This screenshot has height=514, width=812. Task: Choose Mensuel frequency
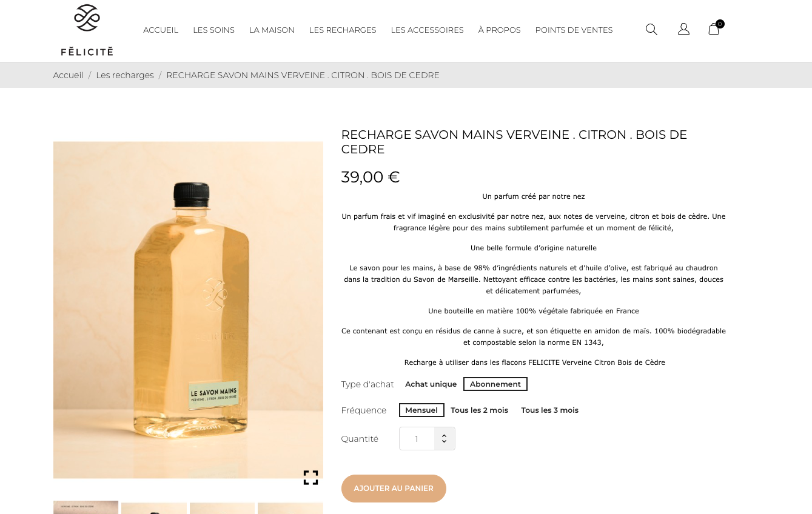coord(421,410)
